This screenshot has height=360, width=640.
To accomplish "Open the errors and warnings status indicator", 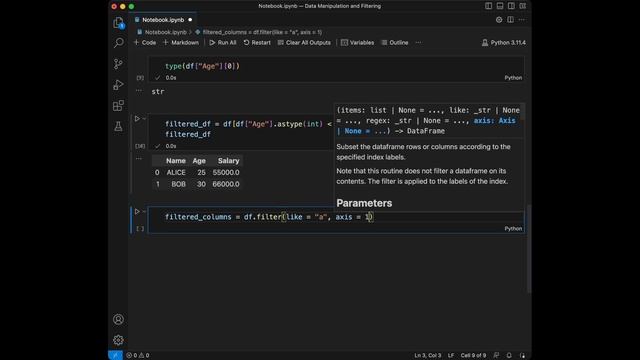I will click(x=138, y=356).
